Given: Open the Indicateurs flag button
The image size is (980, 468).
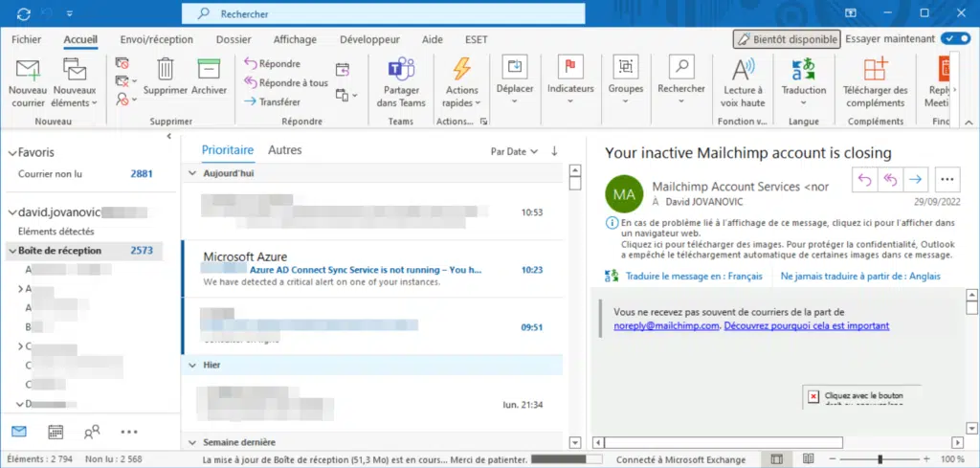Looking at the screenshot, I should [x=570, y=80].
